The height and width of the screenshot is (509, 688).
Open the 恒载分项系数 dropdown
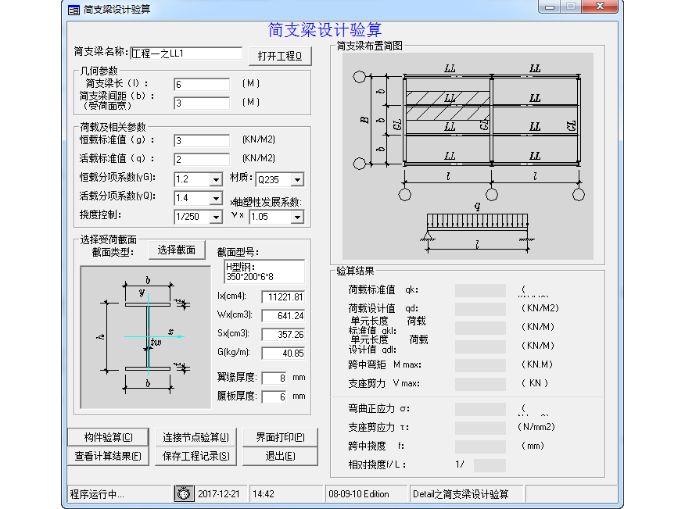coord(215,180)
